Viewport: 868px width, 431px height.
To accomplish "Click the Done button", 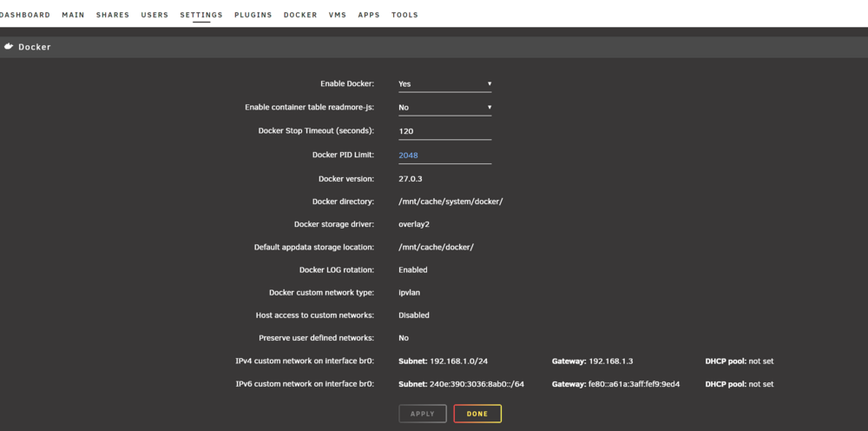I will 477,414.
